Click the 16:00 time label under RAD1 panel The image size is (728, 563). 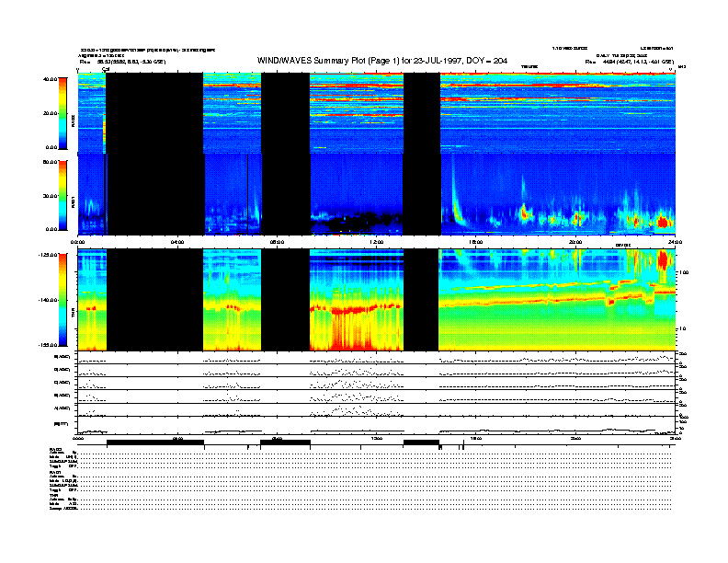pyautogui.click(x=476, y=242)
